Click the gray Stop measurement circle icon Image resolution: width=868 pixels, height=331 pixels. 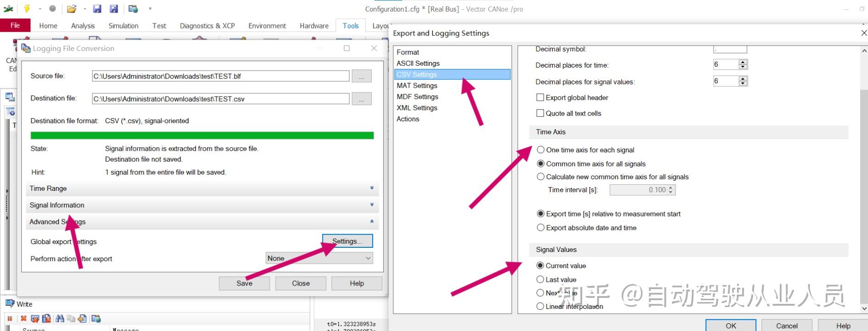pyautogui.click(x=52, y=8)
